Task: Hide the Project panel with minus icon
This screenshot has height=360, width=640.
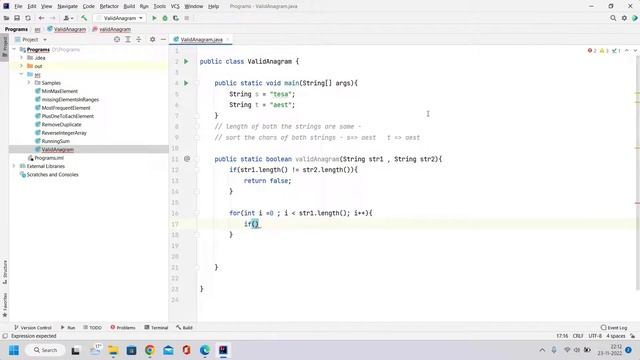Action: tap(163, 39)
